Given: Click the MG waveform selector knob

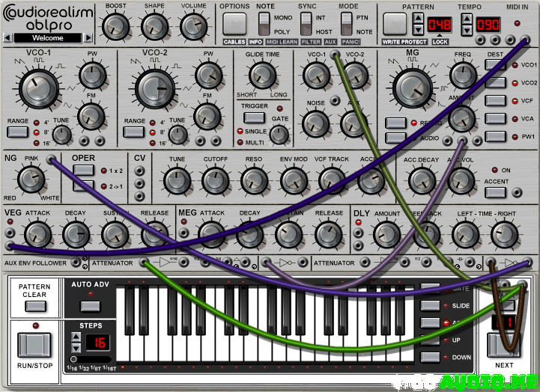Looking at the screenshot, I should pos(413,89).
